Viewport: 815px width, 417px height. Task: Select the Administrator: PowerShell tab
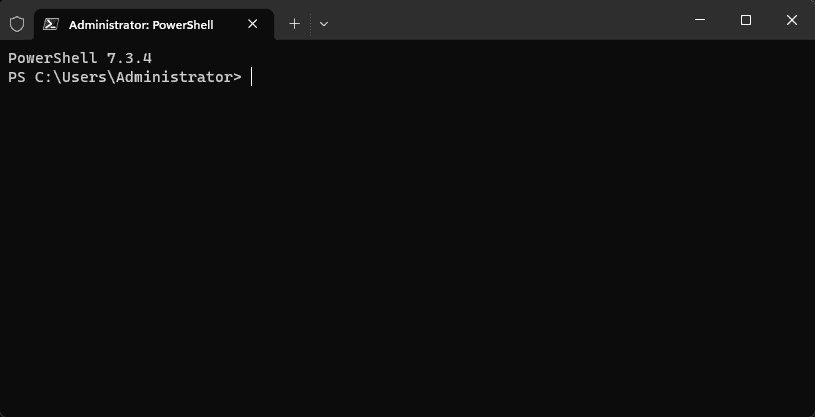[x=140, y=24]
